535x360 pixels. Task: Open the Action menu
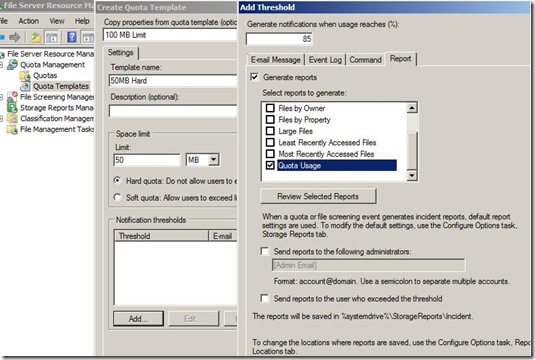pos(28,21)
